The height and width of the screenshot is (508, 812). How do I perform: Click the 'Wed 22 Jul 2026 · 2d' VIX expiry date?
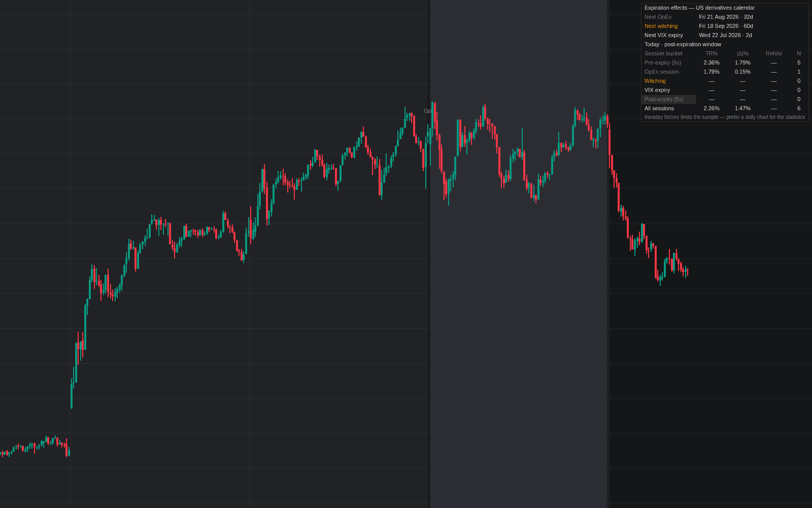[725, 35]
